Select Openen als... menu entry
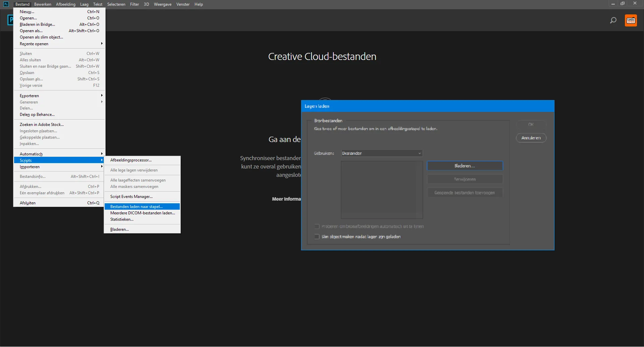 (59, 31)
